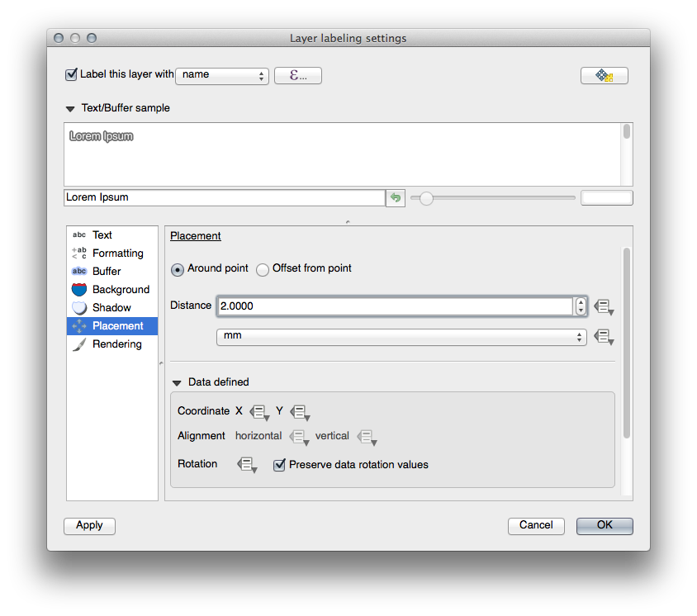This screenshot has width=697, height=616.
Task: Open the label field dropdown showing name
Action: pos(221,75)
